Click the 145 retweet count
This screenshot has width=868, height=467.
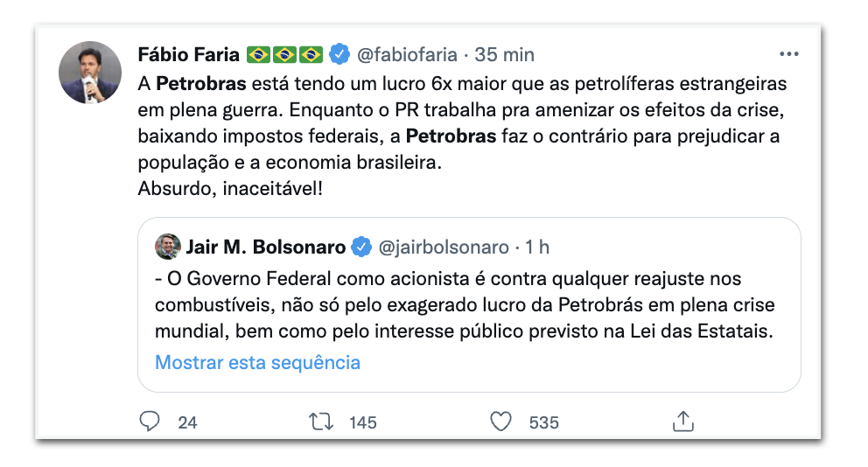coord(363,422)
